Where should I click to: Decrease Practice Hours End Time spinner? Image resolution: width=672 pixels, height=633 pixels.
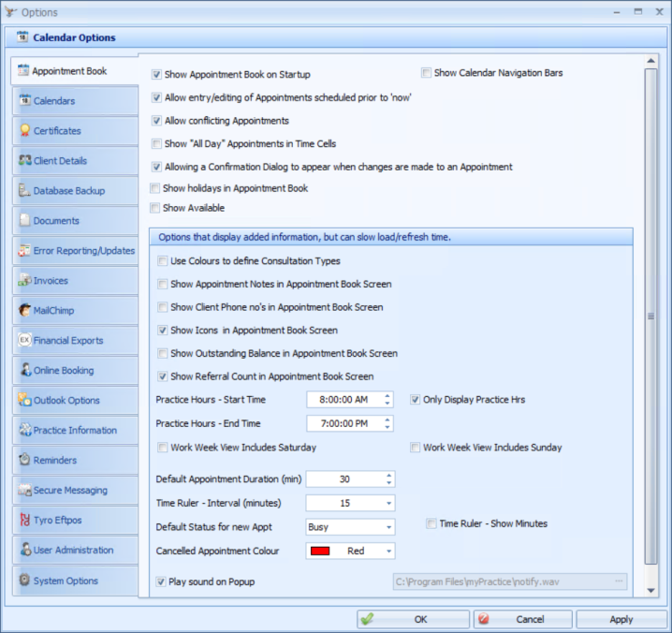[387, 428]
